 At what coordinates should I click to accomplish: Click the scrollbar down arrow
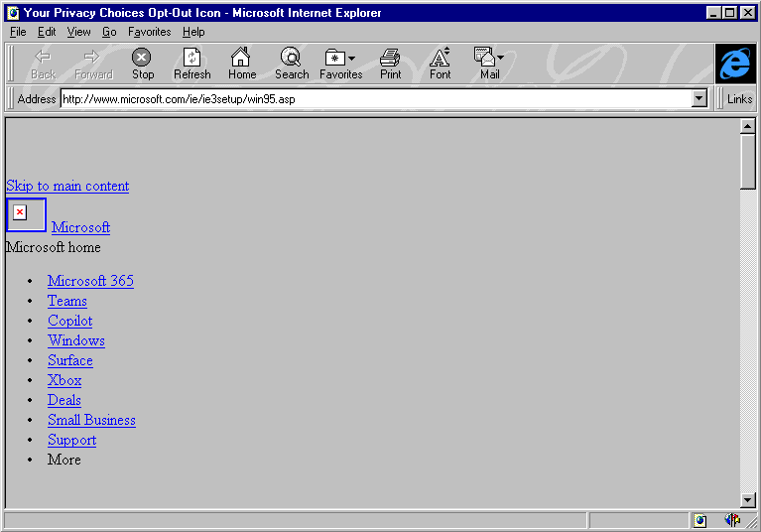[x=747, y=499]
